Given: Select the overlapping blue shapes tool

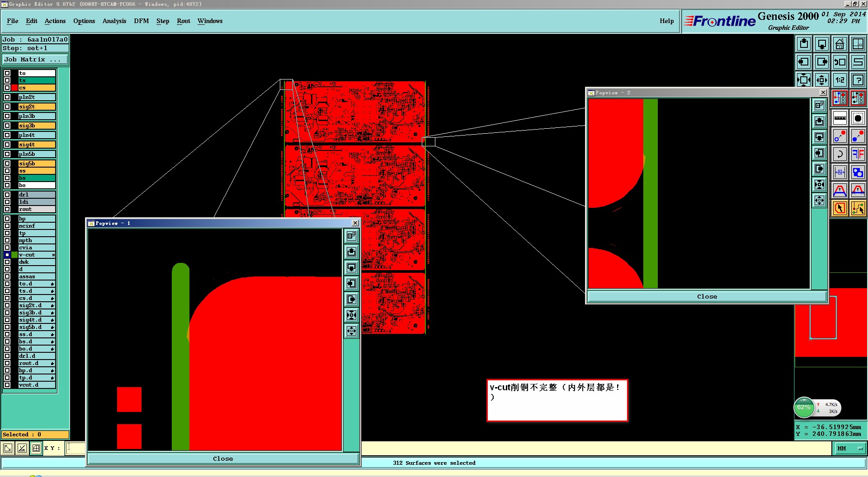Looking at the screenshot, I should 858,172.
